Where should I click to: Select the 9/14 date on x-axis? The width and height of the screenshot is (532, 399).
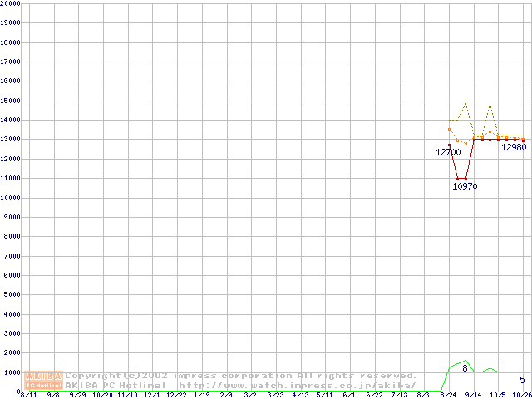pos(473,396)
